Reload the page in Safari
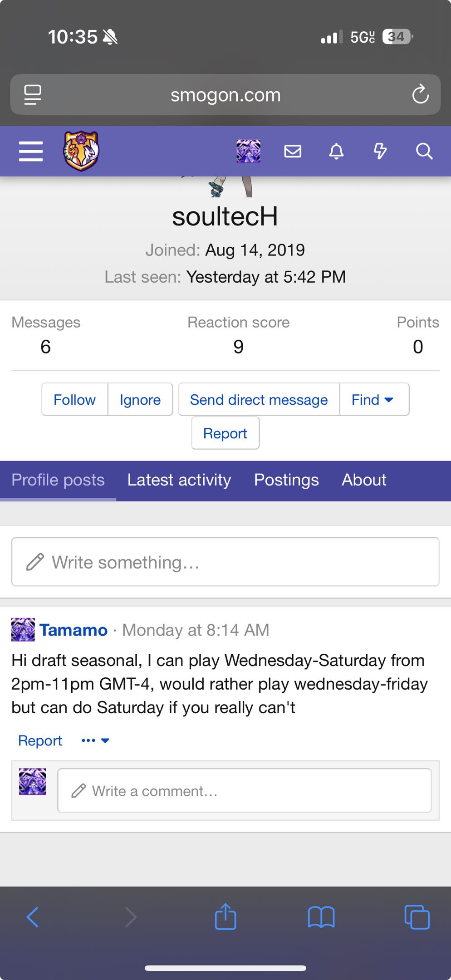This screenshot has height=980, width=451. coord(420,94)
